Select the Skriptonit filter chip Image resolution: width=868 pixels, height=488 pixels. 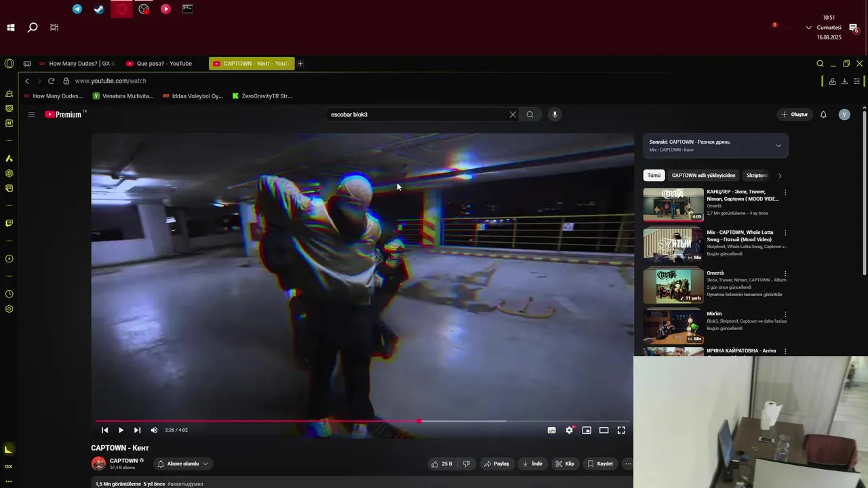point(757,176)
